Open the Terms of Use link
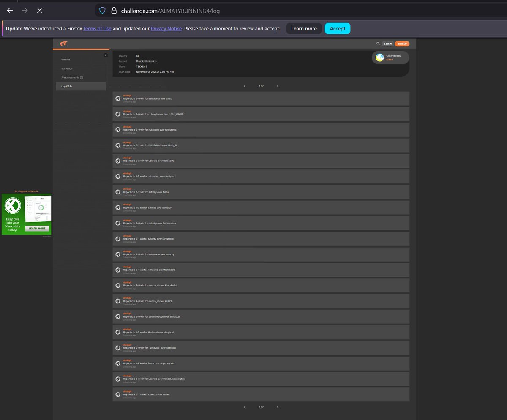 pos(97,28)
